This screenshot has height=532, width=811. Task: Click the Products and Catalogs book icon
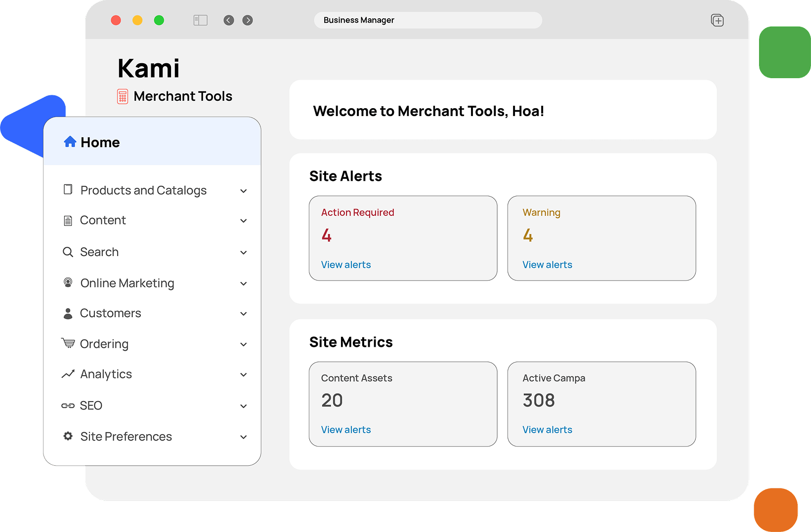click(68, 190)
